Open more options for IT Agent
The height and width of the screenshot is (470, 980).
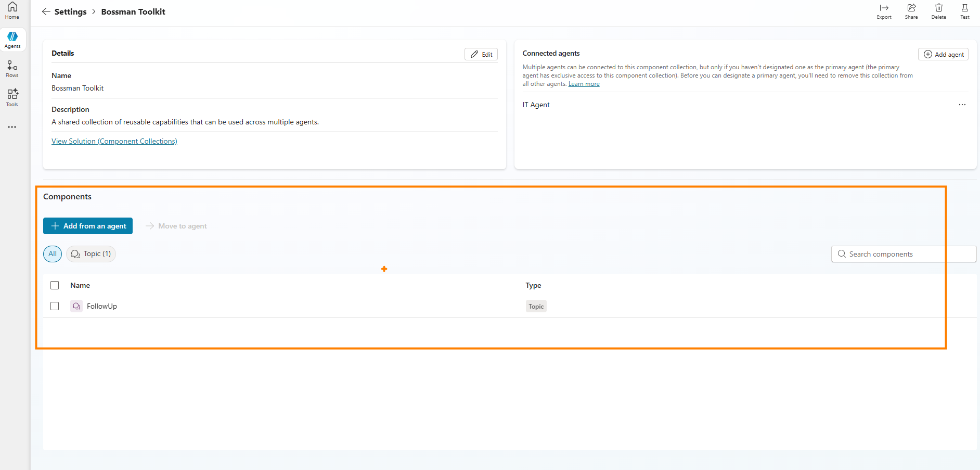(962, 105)
